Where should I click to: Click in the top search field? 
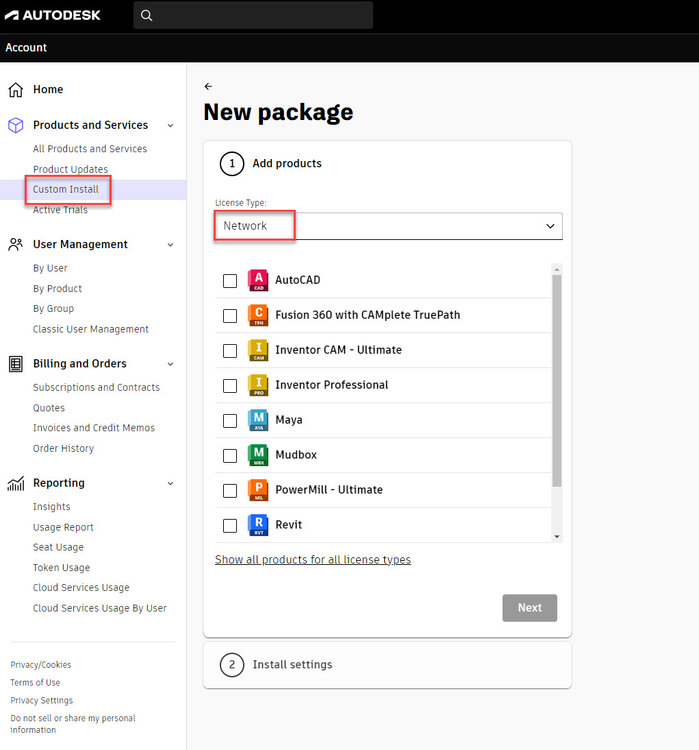click(x=253, y=16)
